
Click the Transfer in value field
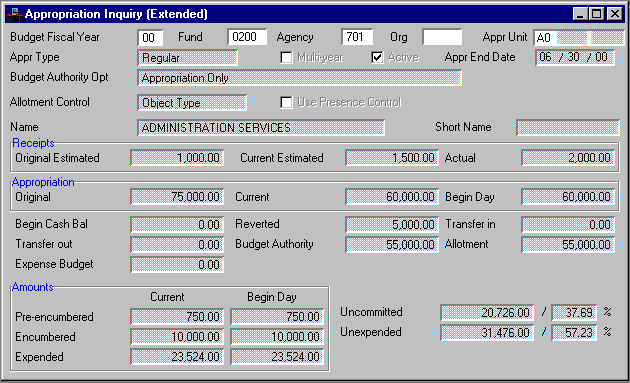coord(568,225)
